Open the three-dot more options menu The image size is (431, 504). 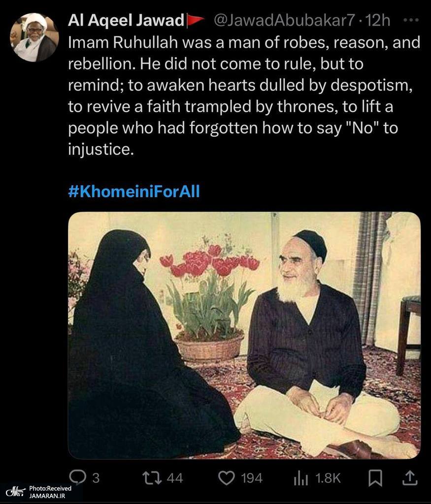[x=411, y=20]
